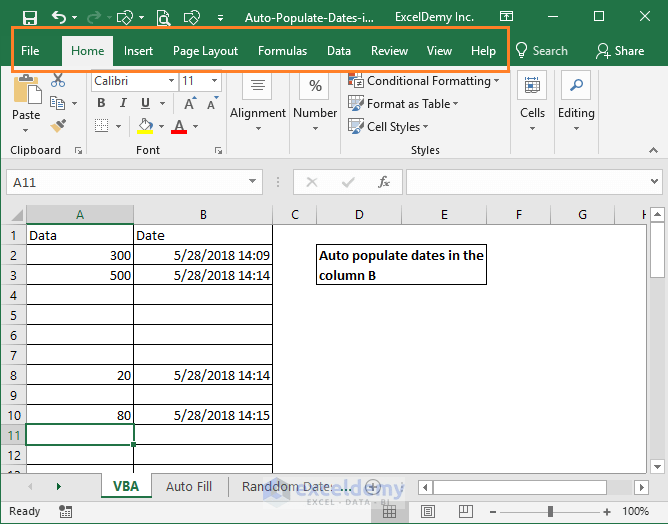Click the Insert Function fx icon

pyautogui.click(x=383, y=182)
